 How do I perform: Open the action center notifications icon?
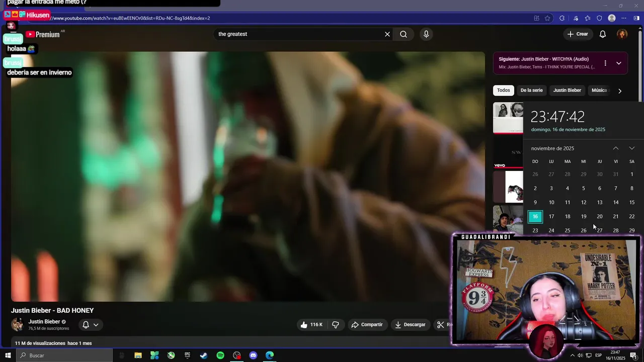click(633, 355)
